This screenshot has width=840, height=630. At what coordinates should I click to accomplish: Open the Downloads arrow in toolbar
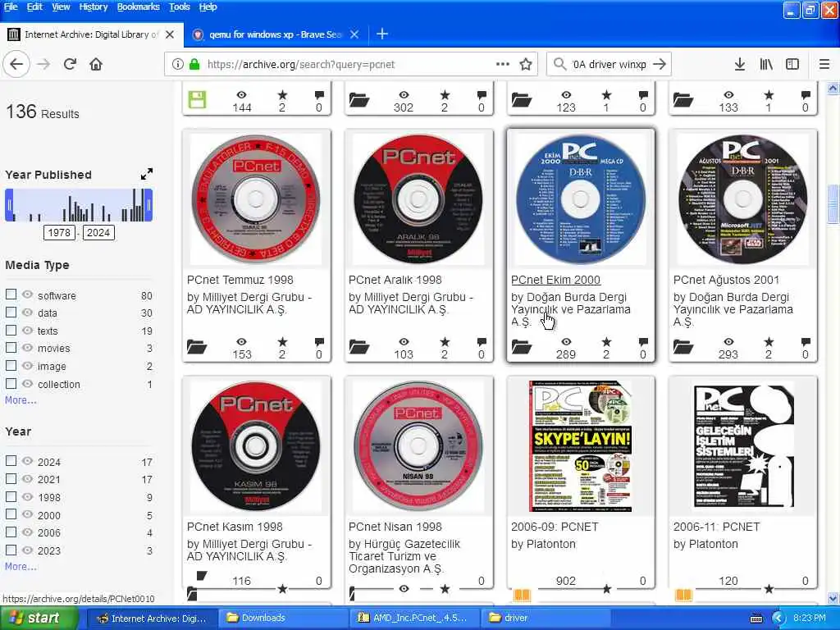coord(740,64)
